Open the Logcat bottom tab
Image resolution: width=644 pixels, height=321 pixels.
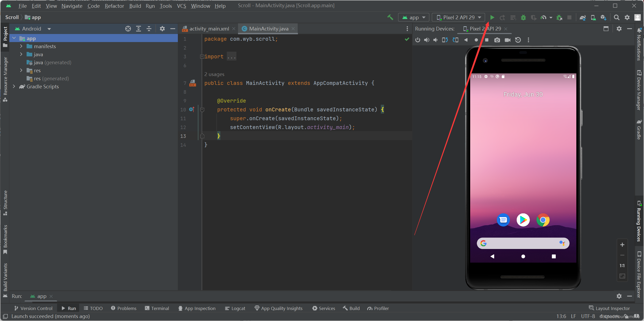tap(235, 308)
